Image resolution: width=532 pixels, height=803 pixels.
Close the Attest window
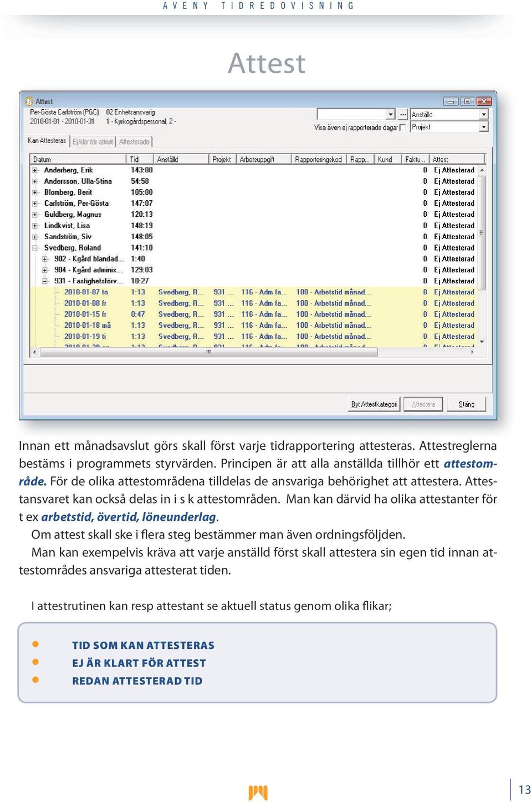click(x=484, y=101)
